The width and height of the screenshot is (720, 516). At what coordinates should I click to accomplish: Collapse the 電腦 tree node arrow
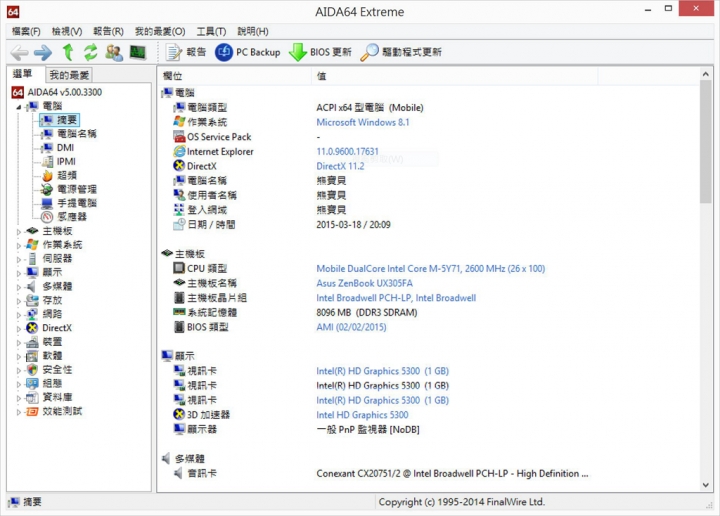(x=18, y=107)
